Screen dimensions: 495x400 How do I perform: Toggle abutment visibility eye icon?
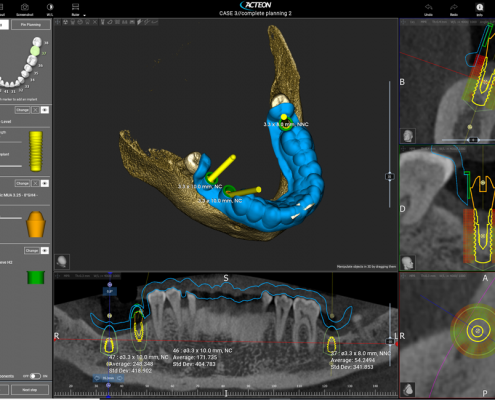pyautogui.click(x=45, y=183)
